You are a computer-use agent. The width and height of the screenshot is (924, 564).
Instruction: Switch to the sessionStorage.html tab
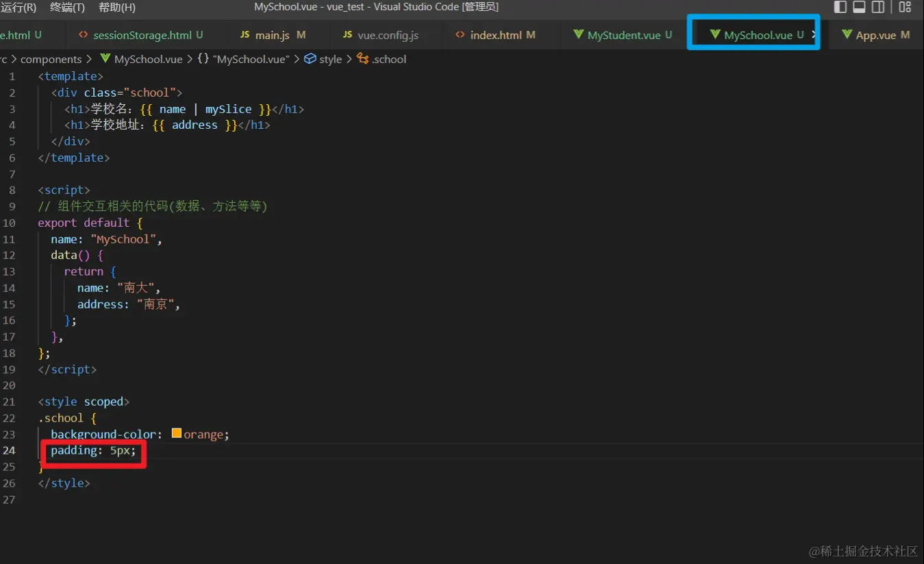(141, 35)
